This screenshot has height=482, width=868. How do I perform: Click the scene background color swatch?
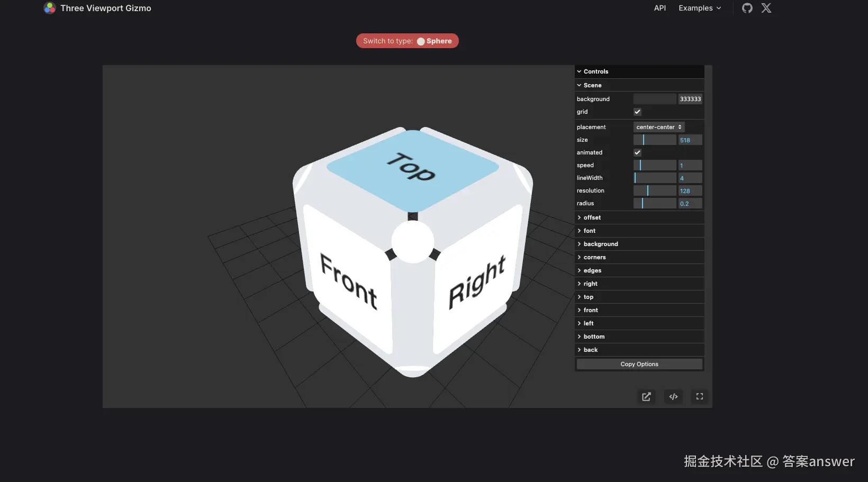pos(655,99)
